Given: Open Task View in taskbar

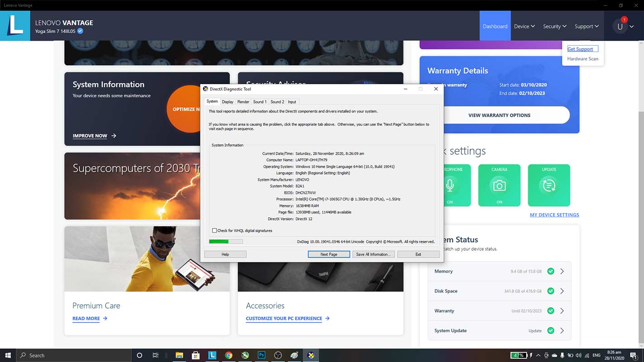Looking at the screenshot, I should click(155, 355).
